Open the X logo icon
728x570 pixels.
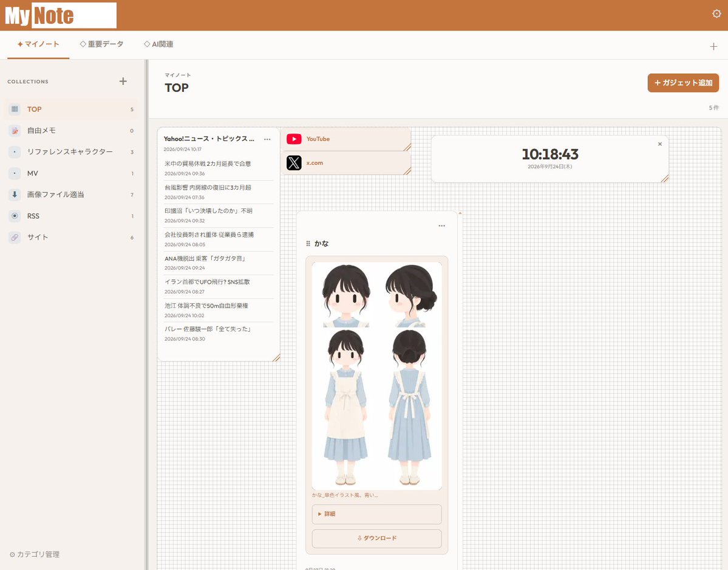point(294,163)
